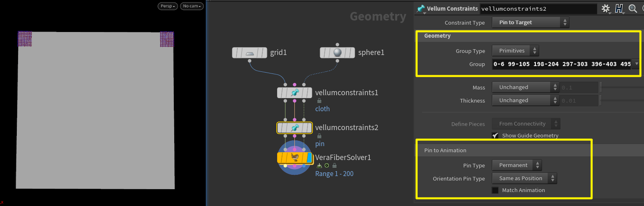Click the magnifier search parameters icon
Screen dimensions: 644x206
point(633,8)
